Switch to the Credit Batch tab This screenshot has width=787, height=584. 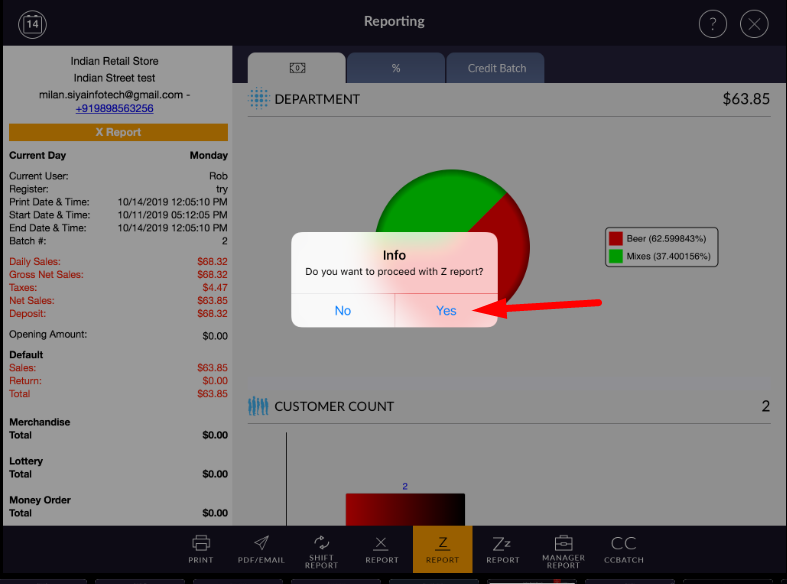[496, 68]
